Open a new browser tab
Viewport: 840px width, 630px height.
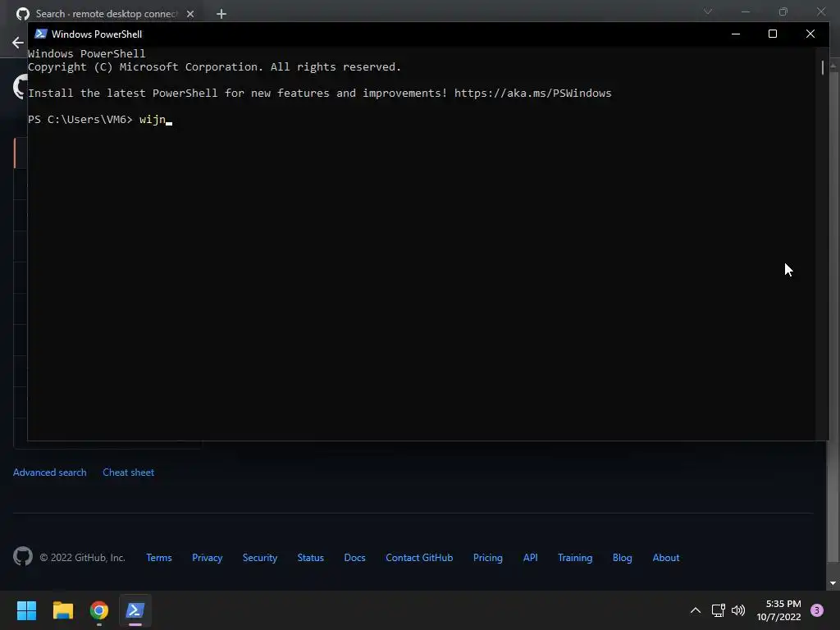(x=221, y=14)
